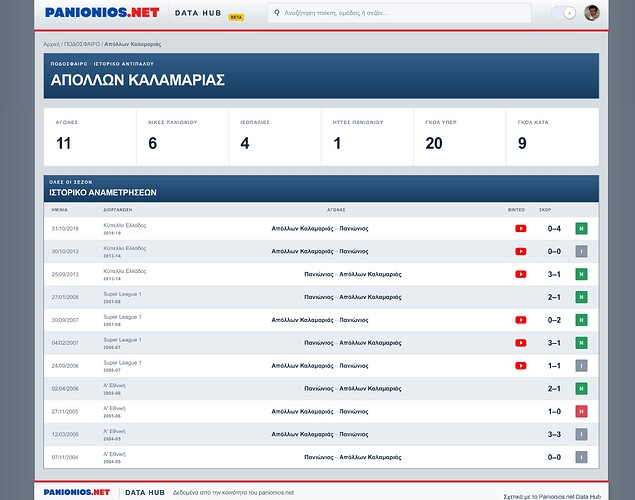Open the YouTube video for the 25/09/2013 match
This screenshot has height=500, width=635.
pos(520,274)
